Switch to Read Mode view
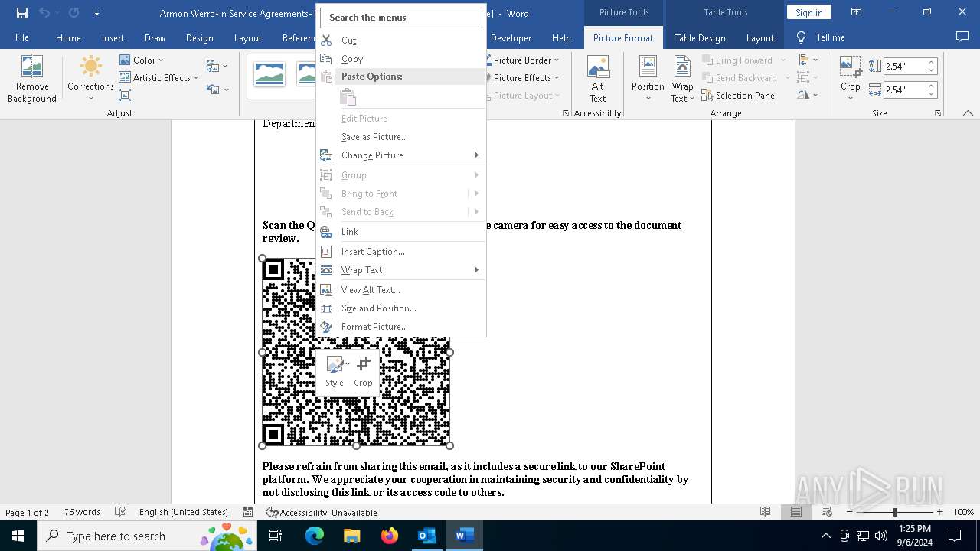 pos(765,512)
